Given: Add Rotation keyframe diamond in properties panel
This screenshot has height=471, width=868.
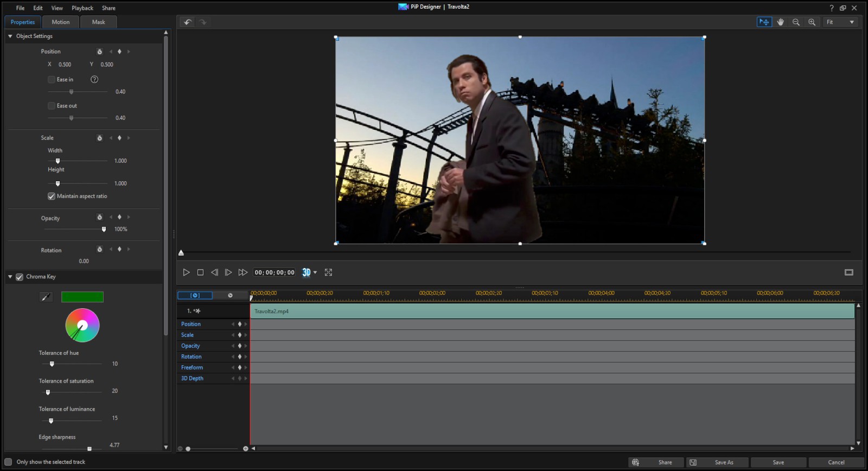Looking at the screenshot, I should pyautogui.click(x=119, y=249).
